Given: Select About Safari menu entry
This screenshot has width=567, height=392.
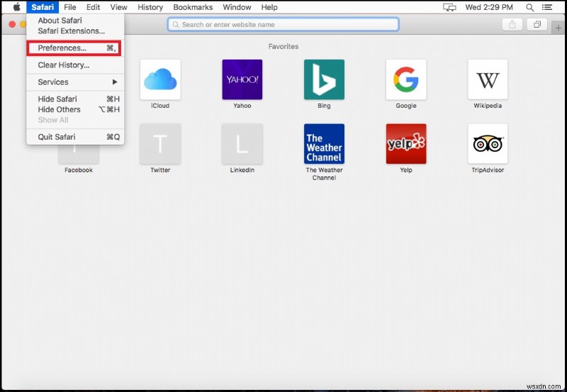Looking at the screenshot, I should (x=75, y=21).
